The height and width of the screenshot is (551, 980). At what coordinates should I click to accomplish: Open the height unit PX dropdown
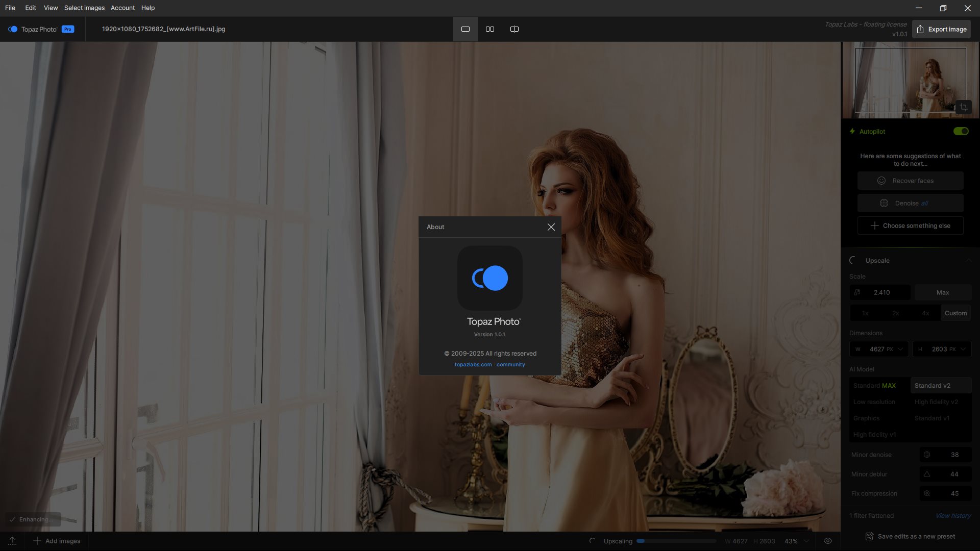[x=963, y=349]
